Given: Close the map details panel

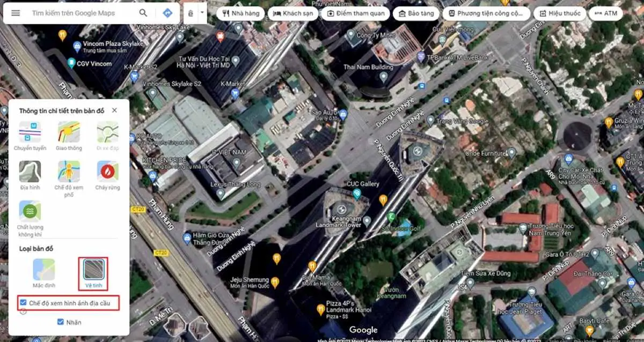Looking at the screenshot, I should click(114, 110).
